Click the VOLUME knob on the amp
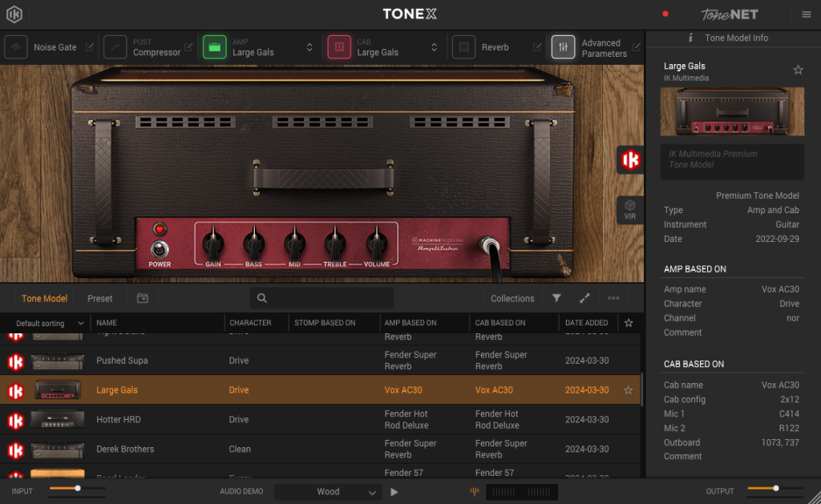 tap(377, 242)
